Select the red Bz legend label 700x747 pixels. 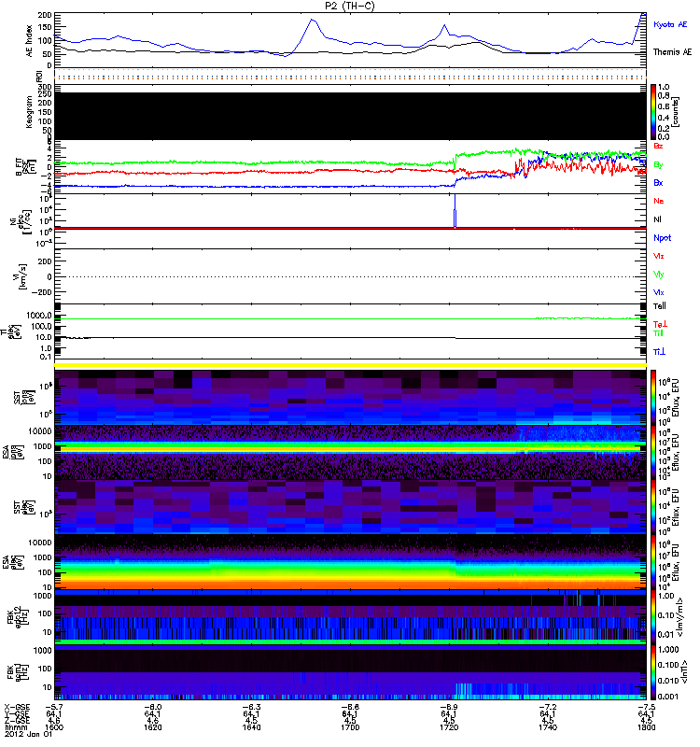coord(658,146)
